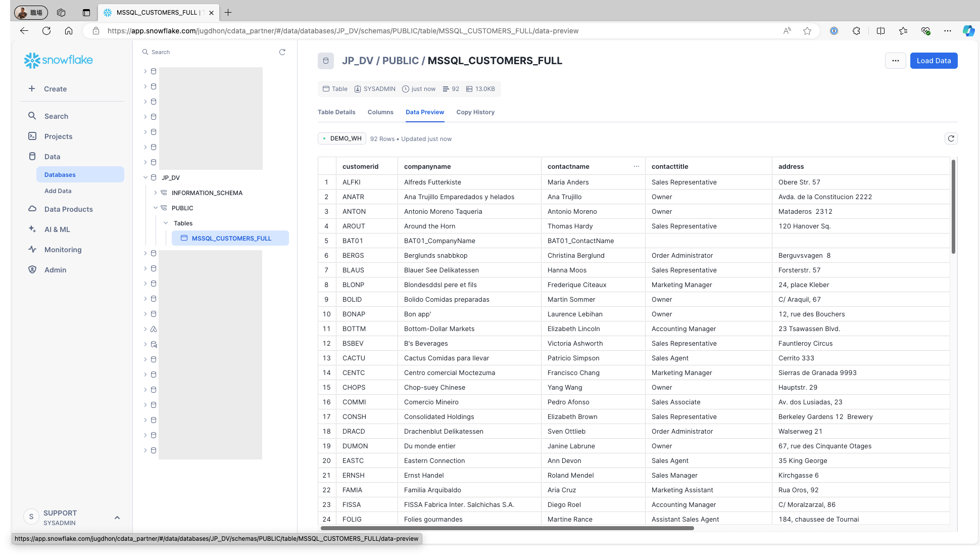Collapse the JP_DV database node
The width and height of the screenshot is (980, 558).
pyautogui.click(x=145, y=177)
